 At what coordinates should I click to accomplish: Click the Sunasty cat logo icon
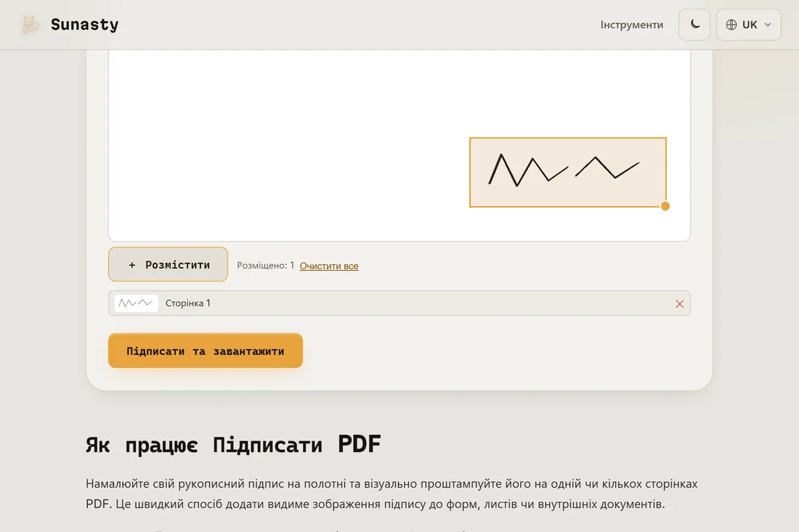[x=30, y=25]
